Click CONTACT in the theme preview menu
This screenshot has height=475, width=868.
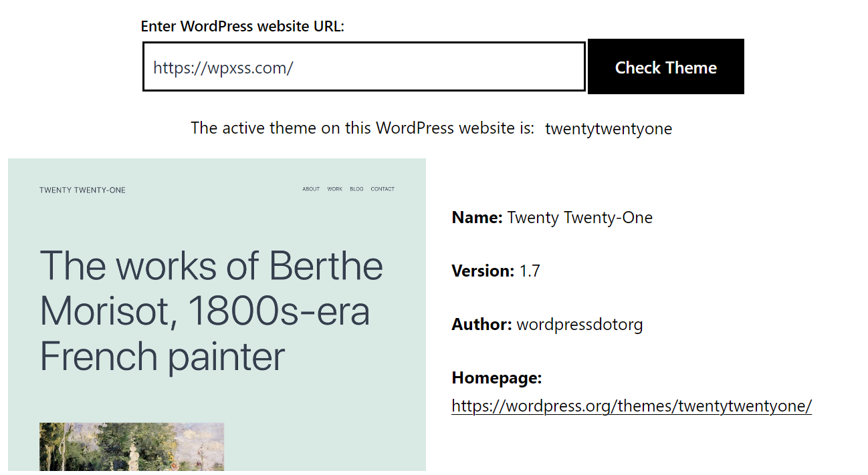(x=383, y=189)
